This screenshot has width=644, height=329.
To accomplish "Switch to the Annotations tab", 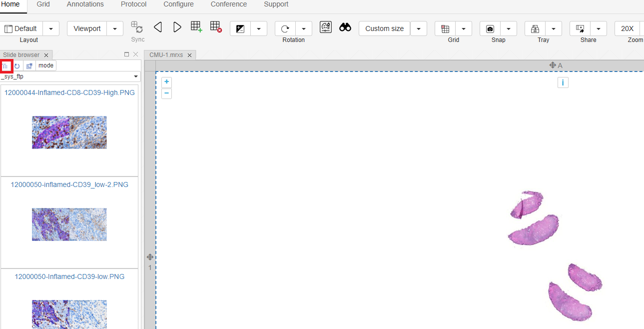I will tap(85, 4).
